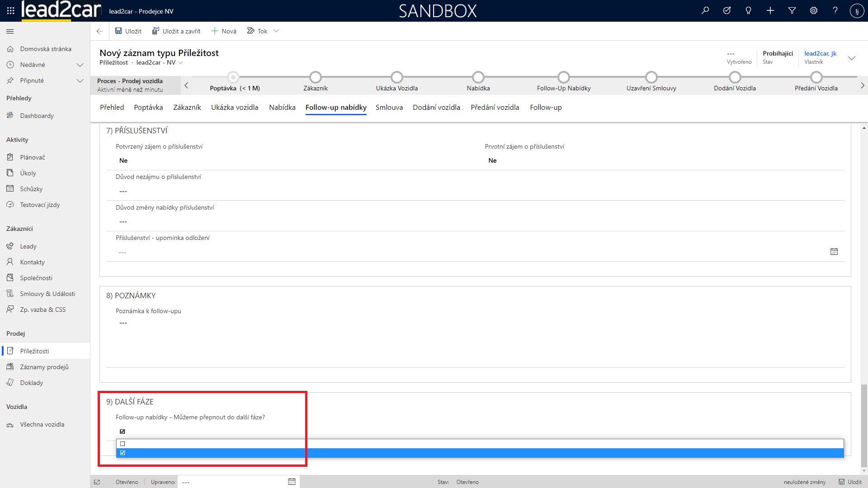The image size is (868, 488).
Task: Switch to the Smlouva tab
Action: click(389, 108)
